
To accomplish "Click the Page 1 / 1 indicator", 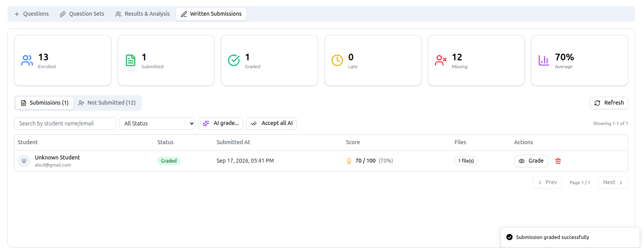I will click(x=580, y=183).
